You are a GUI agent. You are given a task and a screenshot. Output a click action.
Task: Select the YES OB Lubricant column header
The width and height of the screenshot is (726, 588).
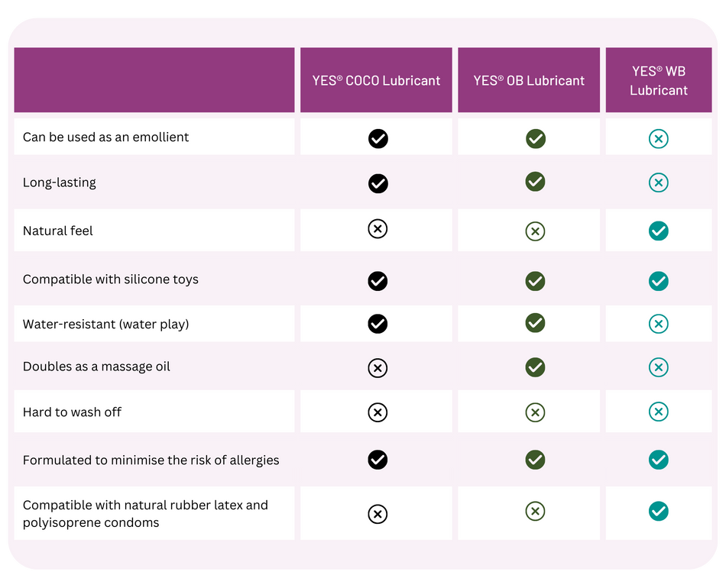point(529,80)
